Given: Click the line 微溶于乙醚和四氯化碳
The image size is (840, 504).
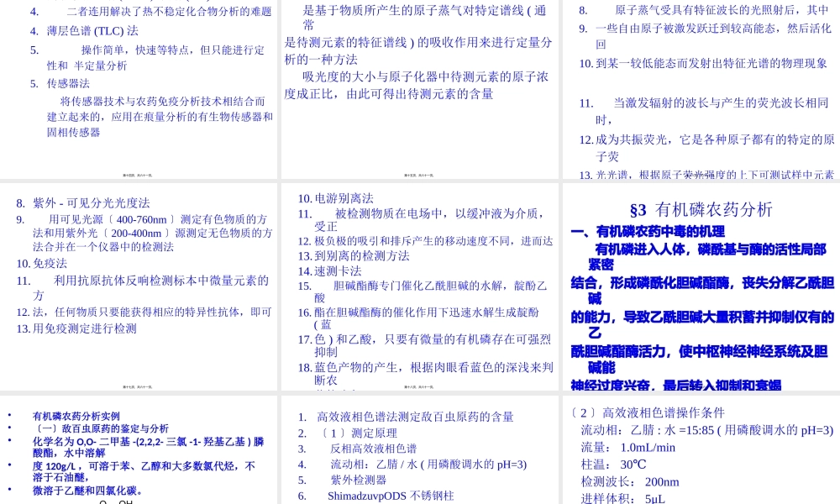Looking at the screenshot, I should 85,491.
